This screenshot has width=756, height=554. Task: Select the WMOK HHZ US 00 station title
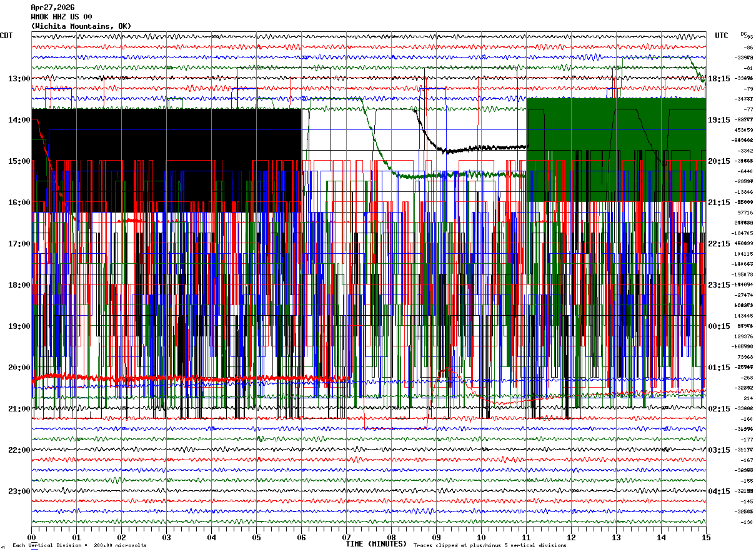[x=61, y=17]
